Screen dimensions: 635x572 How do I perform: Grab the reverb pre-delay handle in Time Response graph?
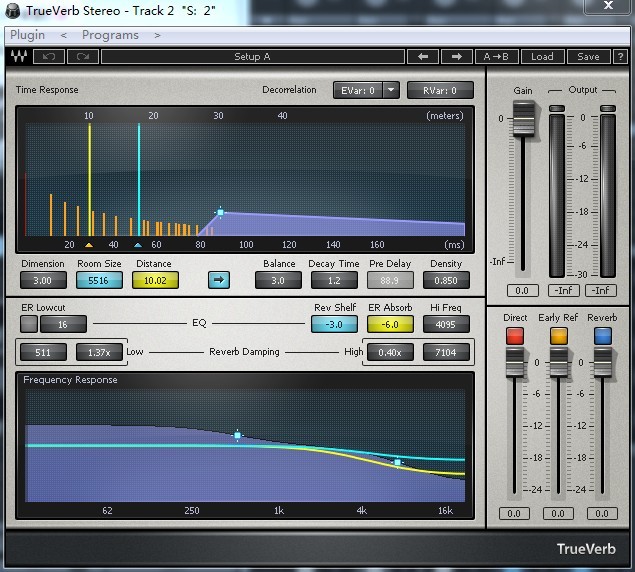220,212
